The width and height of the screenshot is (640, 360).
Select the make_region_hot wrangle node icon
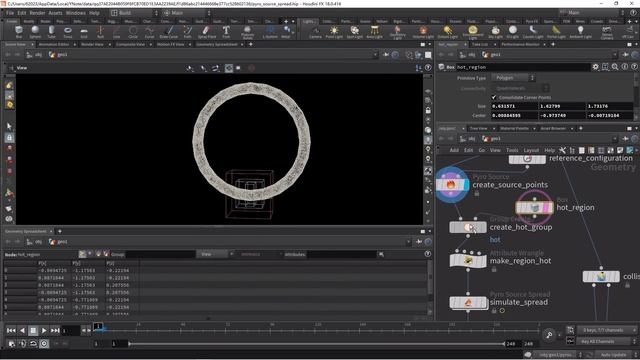[x=468, y=260]
